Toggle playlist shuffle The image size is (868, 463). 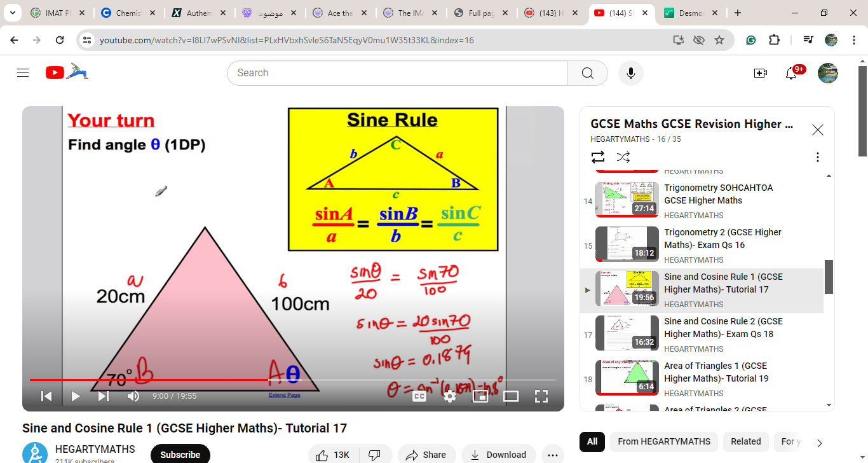(623, 156)
